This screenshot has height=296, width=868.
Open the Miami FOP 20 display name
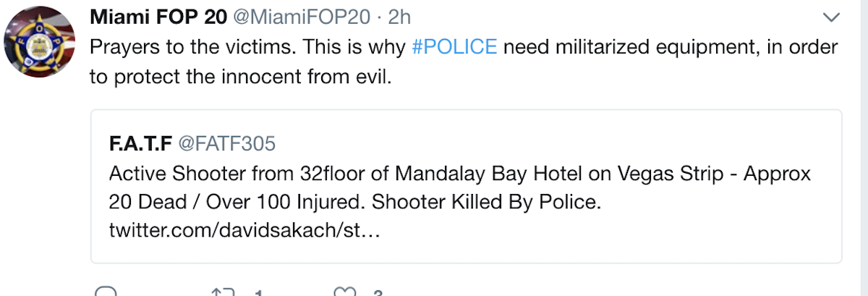pos(157,16)
